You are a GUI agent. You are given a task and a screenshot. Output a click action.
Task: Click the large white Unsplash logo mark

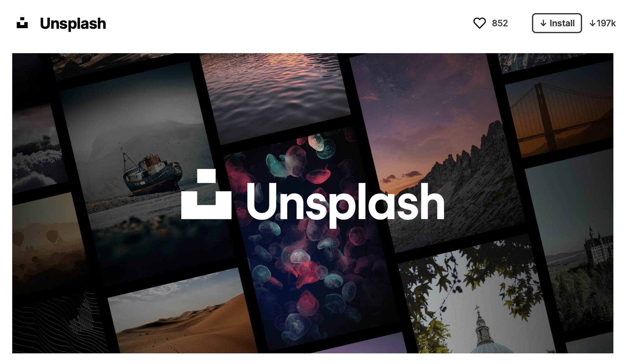point(206,194)
